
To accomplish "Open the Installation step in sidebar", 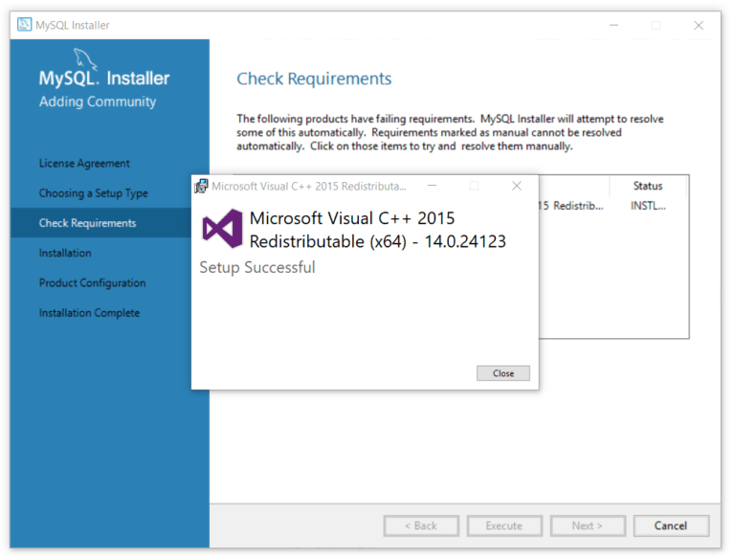I will coord(65,253).
